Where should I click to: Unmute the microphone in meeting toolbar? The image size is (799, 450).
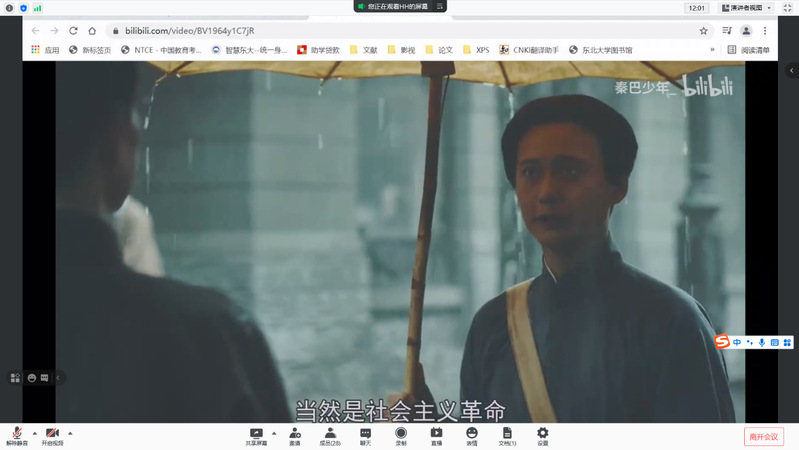(x=17, y=434)
